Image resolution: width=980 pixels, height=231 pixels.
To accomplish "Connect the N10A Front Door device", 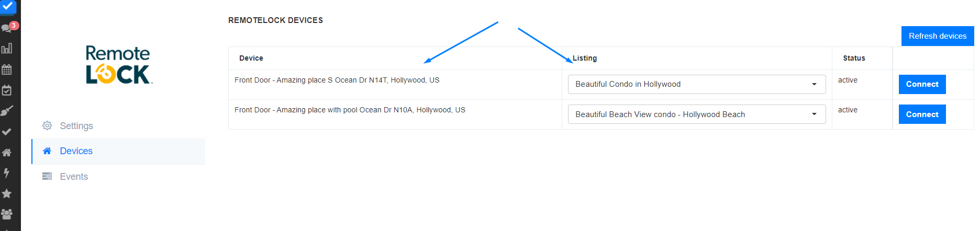I will pyautogui.click(x=922, y=114).
